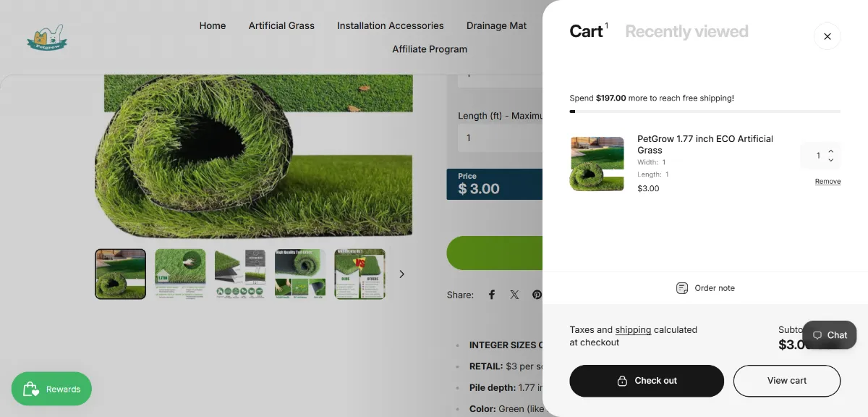Image resolution: width=868 pixels, height=417 pixels.
Task: Select fifth comparison VS thumbnail
Action: (359, 274)
